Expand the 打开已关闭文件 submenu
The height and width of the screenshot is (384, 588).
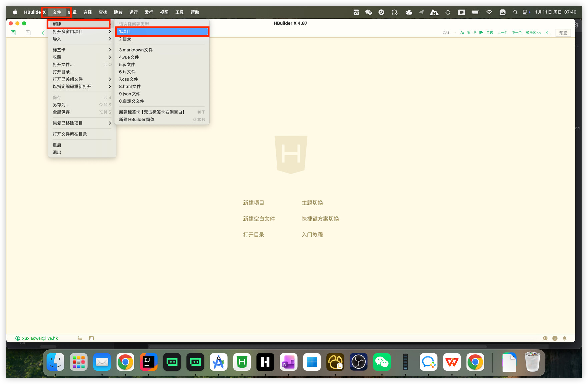coord(81,79)
